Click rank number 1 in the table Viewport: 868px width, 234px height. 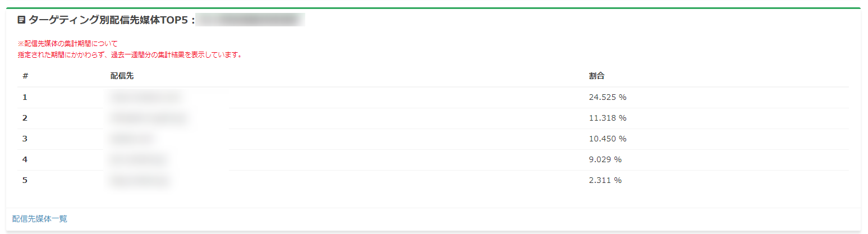coord(25,98)
